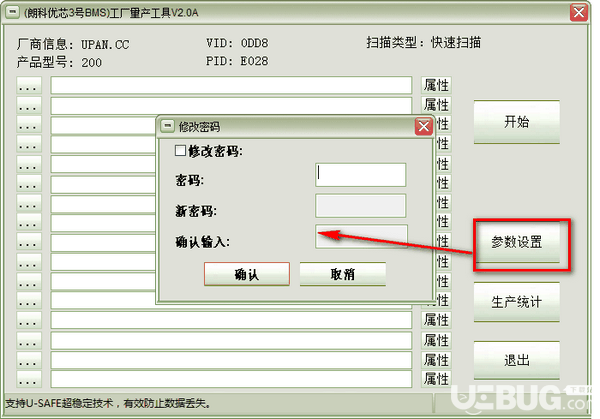Open the main window system menu icon
Screen dimensions: 600x419
(x=12, y=12)
